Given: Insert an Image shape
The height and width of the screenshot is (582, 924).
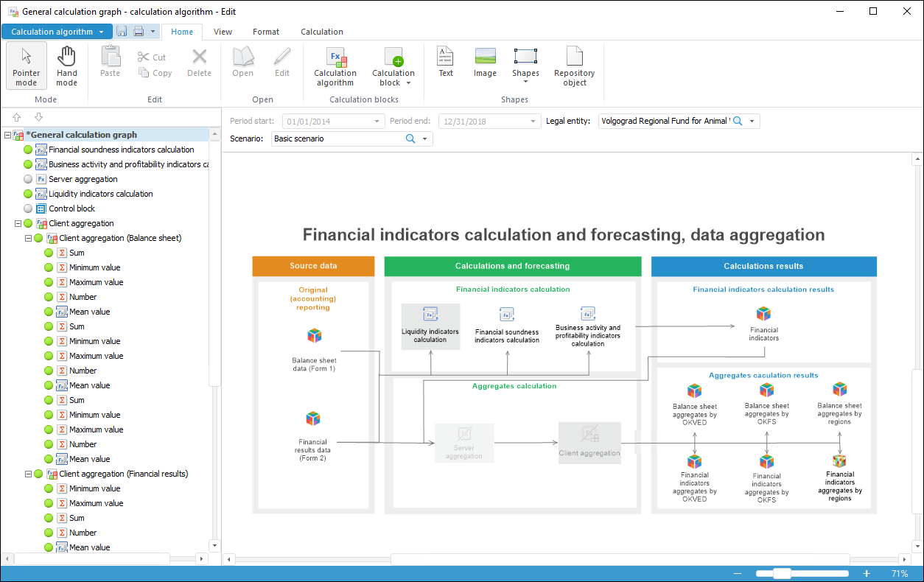Looking at the screenshot, I should (x=485, y=62).
